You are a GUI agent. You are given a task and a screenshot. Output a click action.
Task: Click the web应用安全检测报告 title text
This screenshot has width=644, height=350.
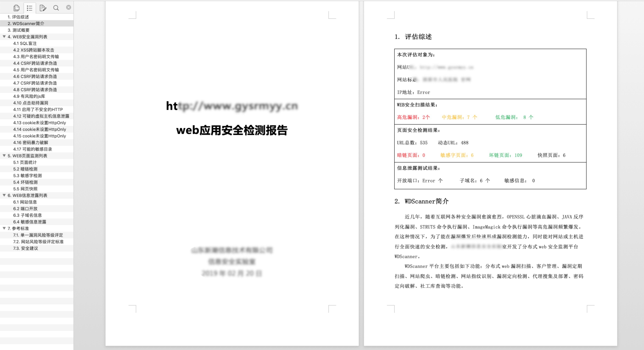pos(232,130)
